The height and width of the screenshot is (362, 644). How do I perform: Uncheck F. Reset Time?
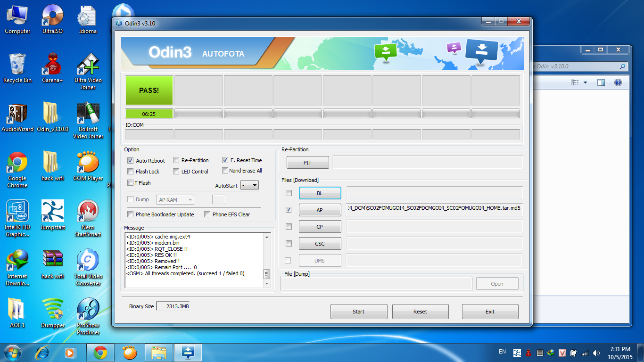(x=225, y=160)
